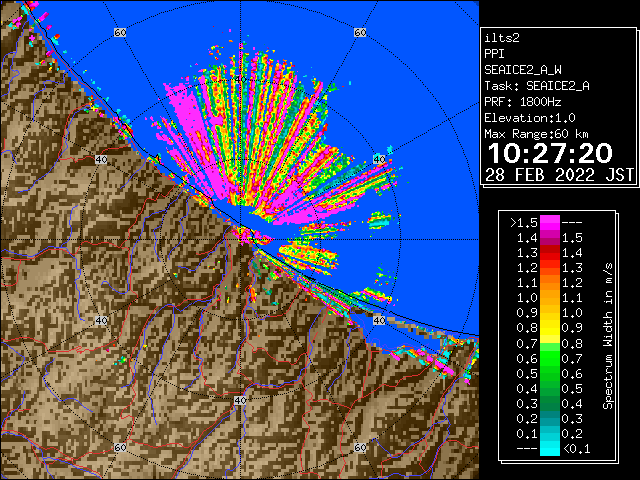Click the "1.5" label right of color bar
This screenshot has width=640, height=480.
click(572, 238)
